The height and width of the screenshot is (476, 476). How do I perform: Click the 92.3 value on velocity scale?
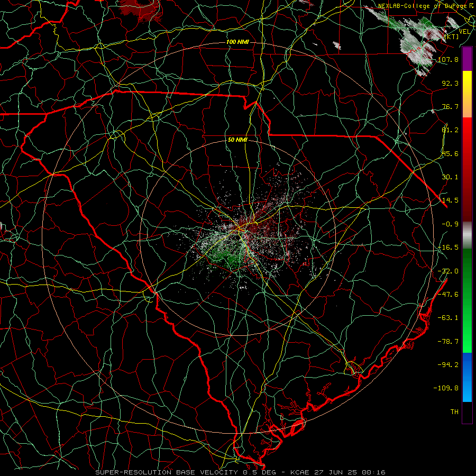click(x=450, y=83)
